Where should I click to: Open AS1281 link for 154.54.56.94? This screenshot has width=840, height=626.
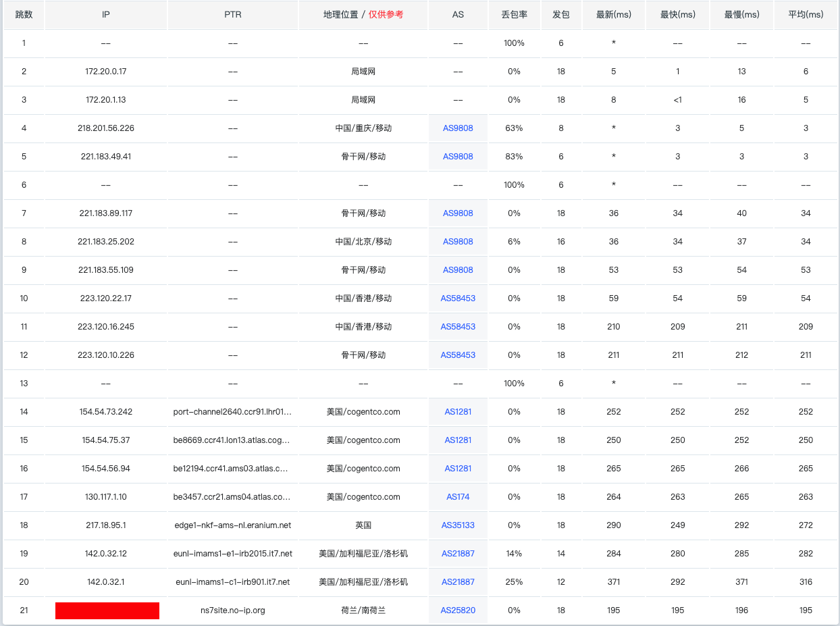tap(458, 469)
